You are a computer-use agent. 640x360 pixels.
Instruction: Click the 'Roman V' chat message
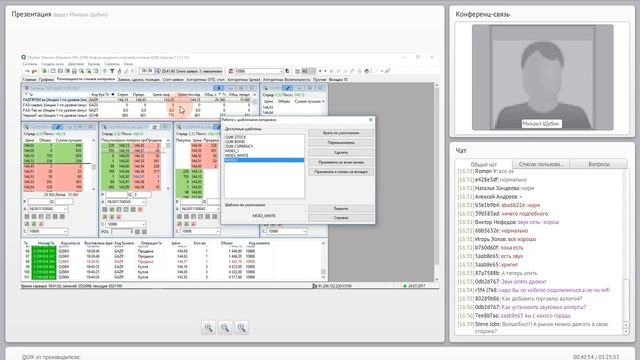486,171
